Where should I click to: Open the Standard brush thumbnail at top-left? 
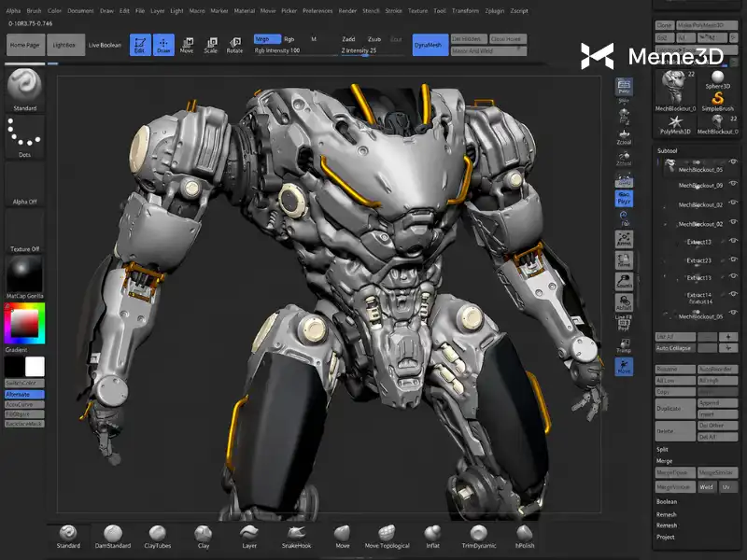[25, 89]
